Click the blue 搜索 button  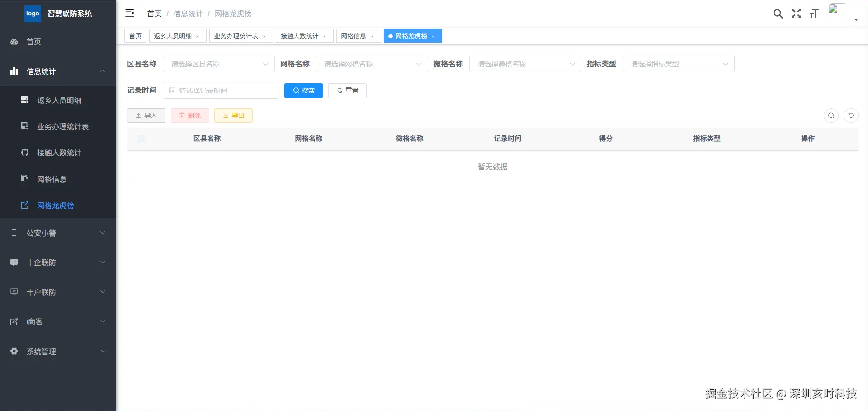pos(303,90)
